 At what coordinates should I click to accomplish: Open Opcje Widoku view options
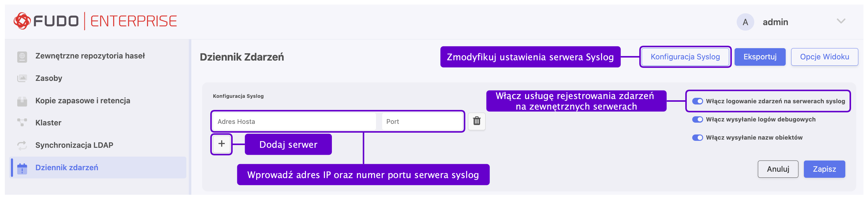click(824, 57)
